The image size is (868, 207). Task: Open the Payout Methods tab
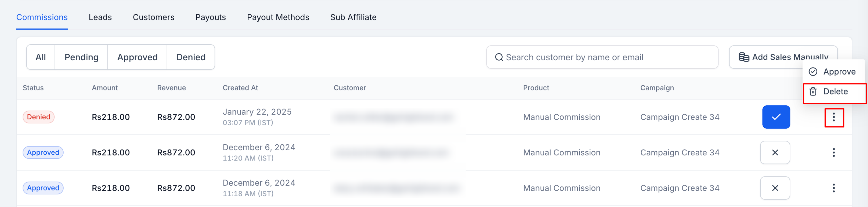point(278,17)
